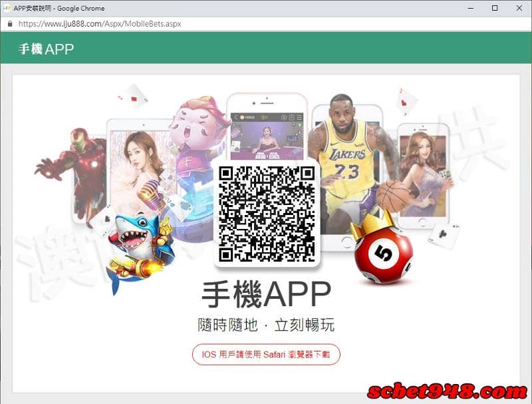
Task: Click the page favicon in title bar
Action: click(7, 8)
